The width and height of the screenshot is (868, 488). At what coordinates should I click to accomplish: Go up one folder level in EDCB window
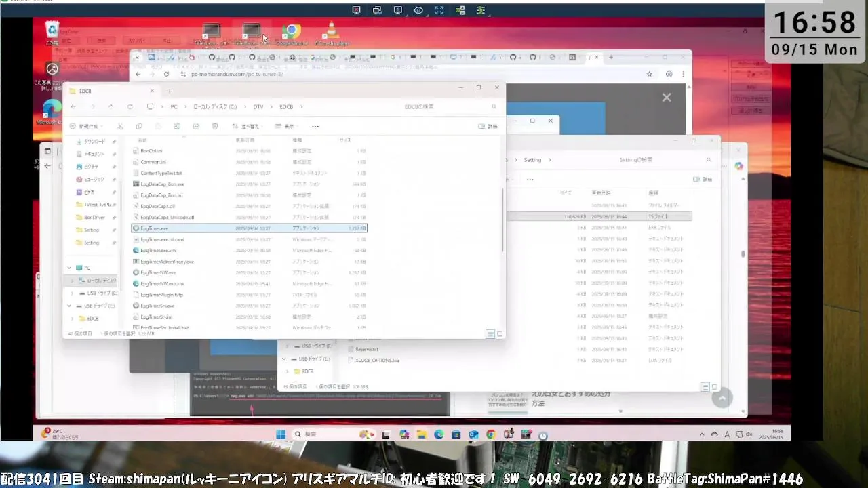pos(111,106)
